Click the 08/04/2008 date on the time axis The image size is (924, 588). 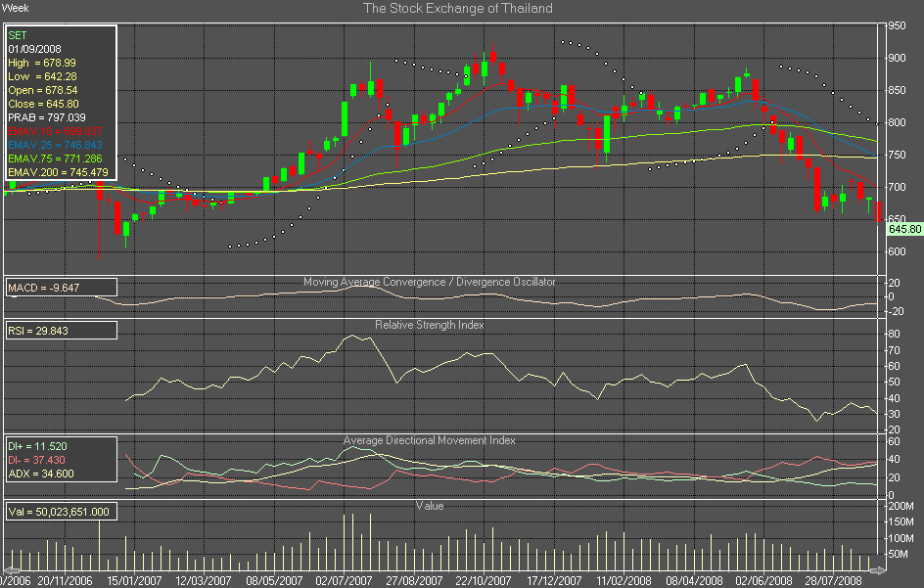coord(694,581)
